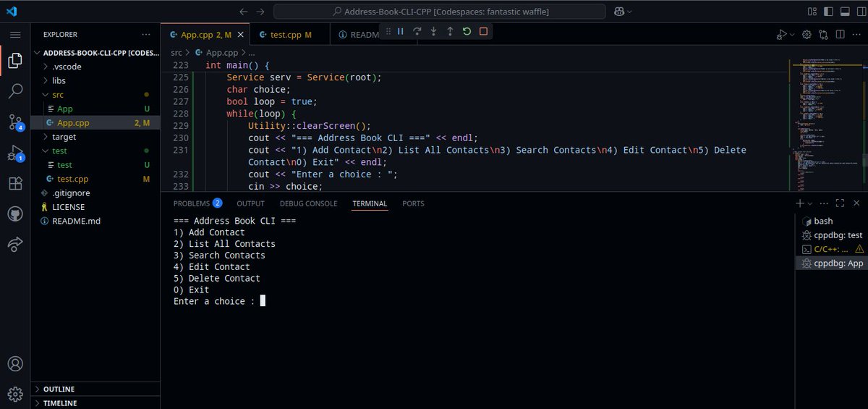The image size is (868, 409).
Task: Open the Explorer view in activity bar
Action: pos(15,61)
